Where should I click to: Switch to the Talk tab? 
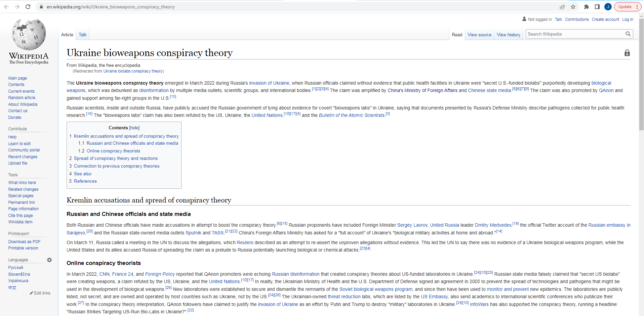83,35
